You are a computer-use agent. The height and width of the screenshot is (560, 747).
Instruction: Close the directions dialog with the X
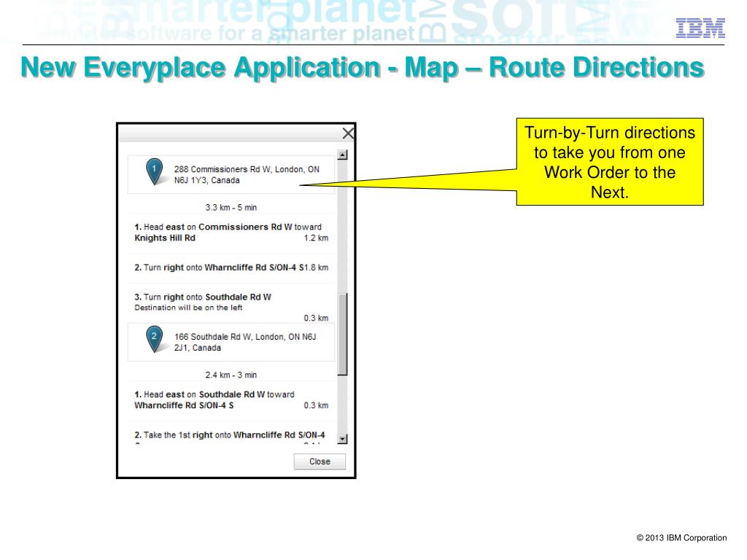click(x=348, y=133)
